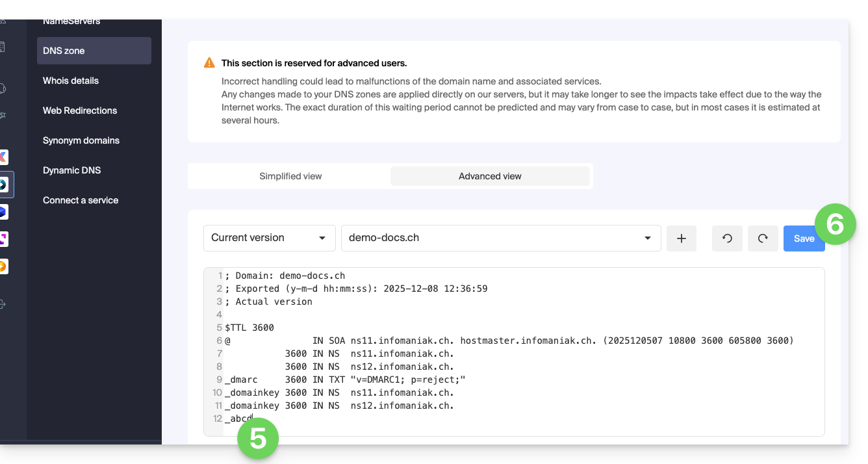The height and width of the screenshot is (464, 868).
Task: Save the DNS zone changes
Action: point(804,238)
